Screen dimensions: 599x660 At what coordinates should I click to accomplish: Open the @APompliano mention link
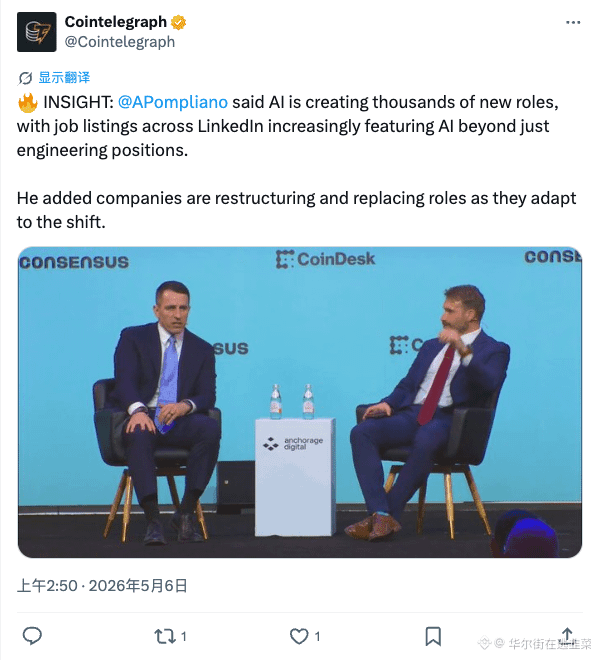pyautogui.click(x=173, y=102)
